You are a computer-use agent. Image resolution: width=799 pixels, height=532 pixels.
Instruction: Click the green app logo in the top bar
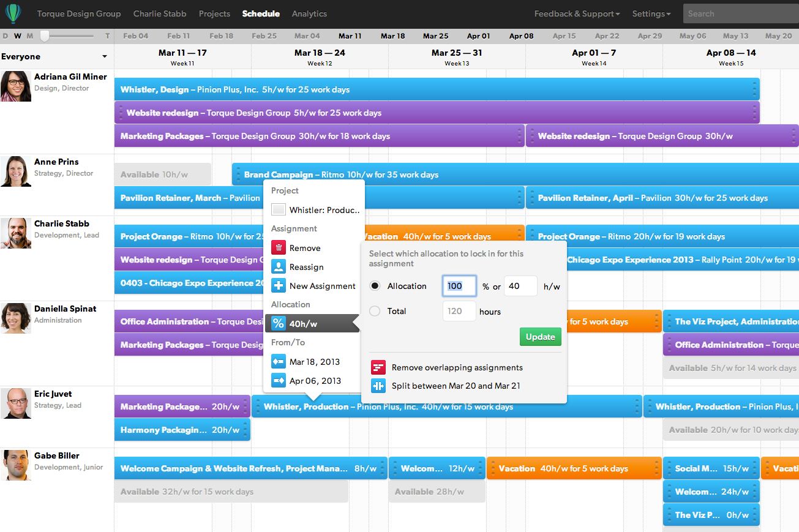[13, 13]
